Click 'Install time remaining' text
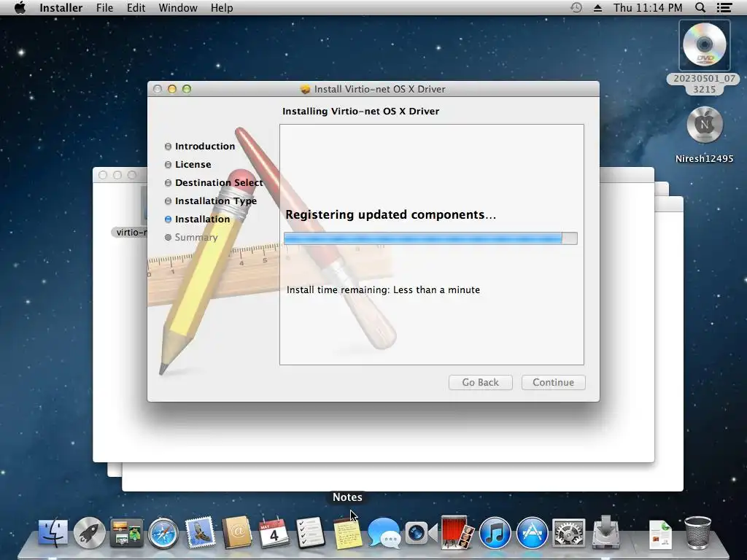Viewport: 747px width, 560px height. coord(383,289)
